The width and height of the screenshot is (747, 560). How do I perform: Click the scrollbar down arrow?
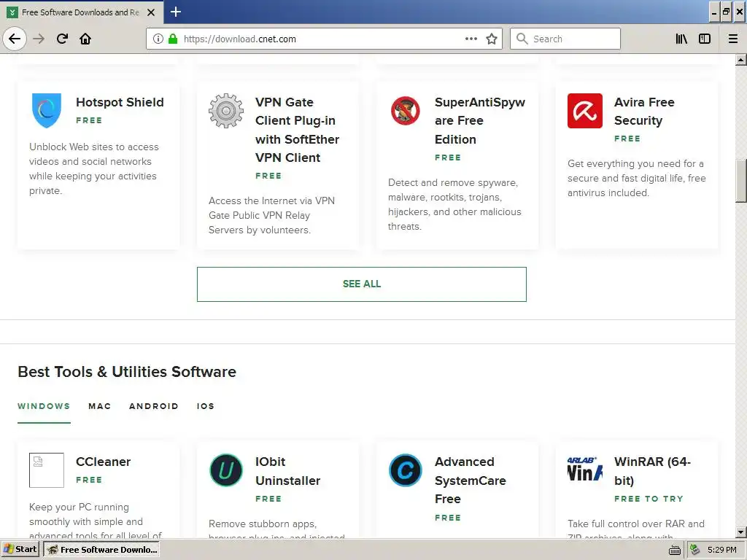pyautogui.click(x=740, y=532)
